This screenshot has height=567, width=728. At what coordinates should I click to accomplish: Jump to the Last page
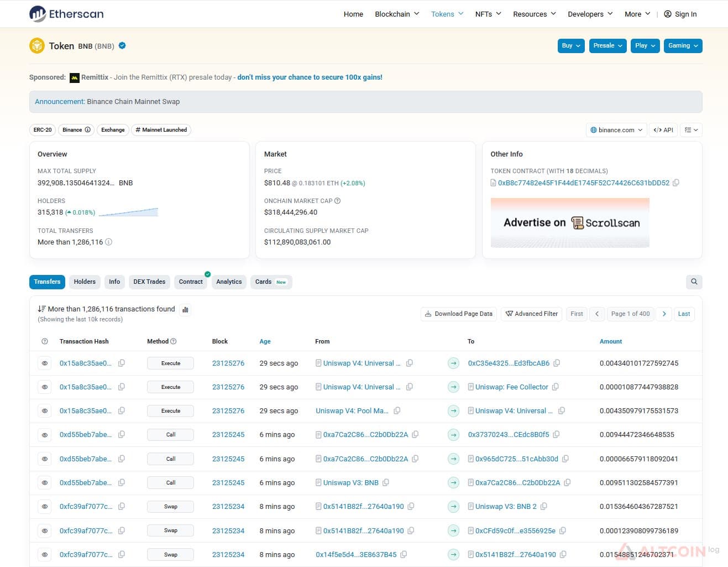684,314
